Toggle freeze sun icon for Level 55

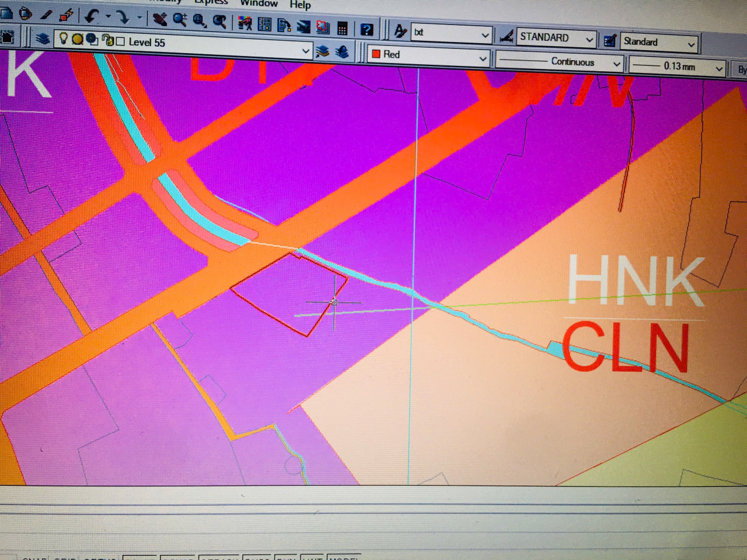(x=78, y=40)
